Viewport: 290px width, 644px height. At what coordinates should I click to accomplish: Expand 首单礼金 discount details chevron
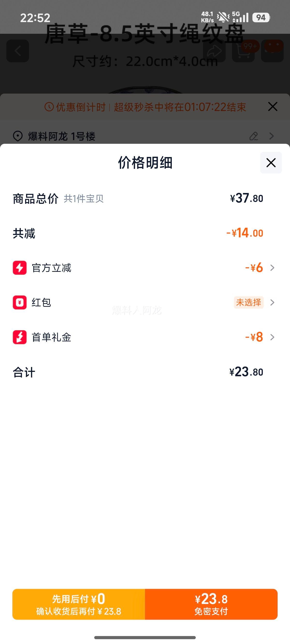tap(272, 337)
